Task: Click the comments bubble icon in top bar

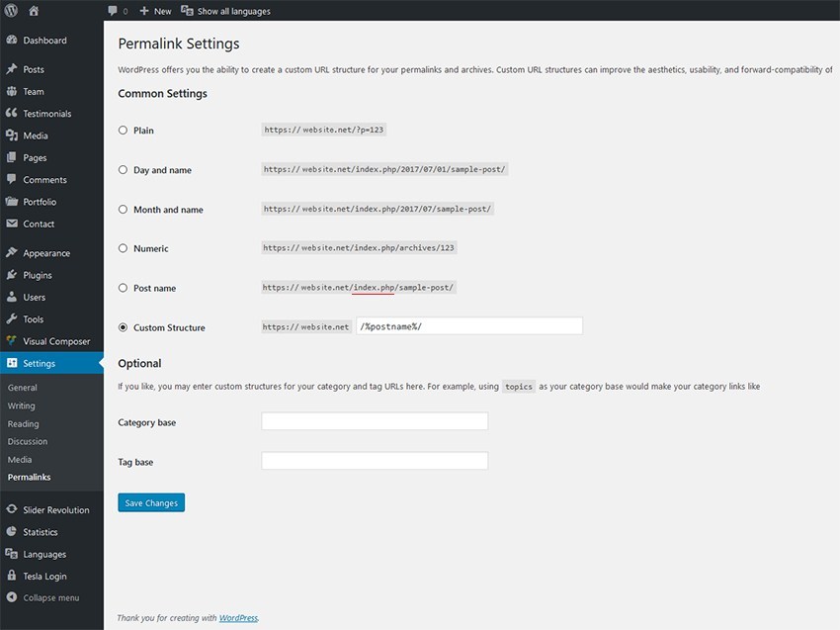Action: point(113,11)
